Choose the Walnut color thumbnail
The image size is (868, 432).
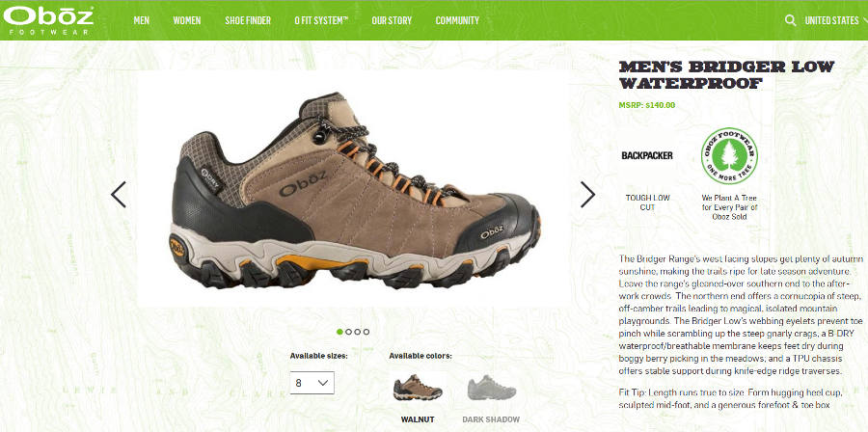418,388
